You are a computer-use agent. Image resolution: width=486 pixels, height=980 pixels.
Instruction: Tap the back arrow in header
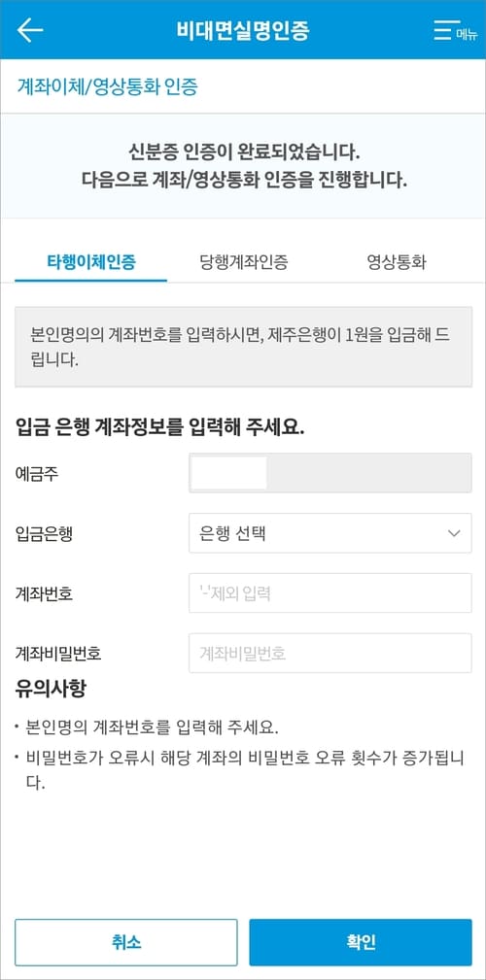(x=29, y=30)
